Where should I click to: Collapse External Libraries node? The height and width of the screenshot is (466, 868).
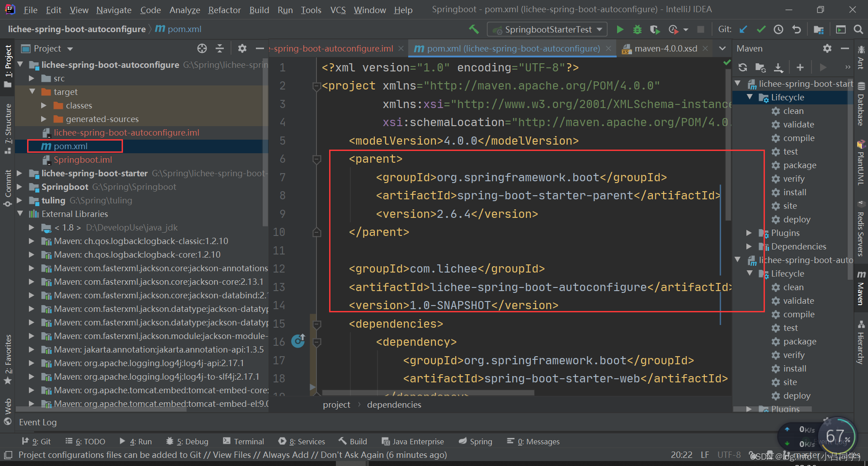pos(19,214)
